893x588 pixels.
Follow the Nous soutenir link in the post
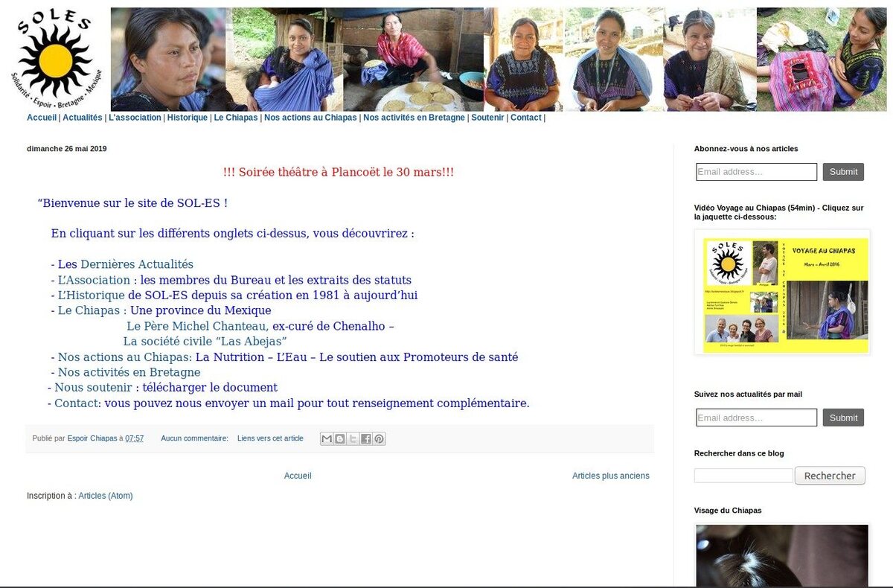93,388
